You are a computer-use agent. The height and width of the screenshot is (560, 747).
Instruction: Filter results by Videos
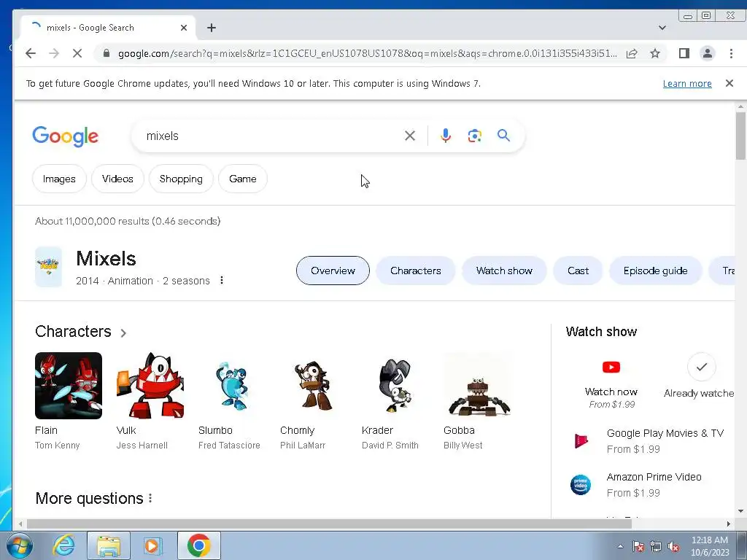point(117,179)
